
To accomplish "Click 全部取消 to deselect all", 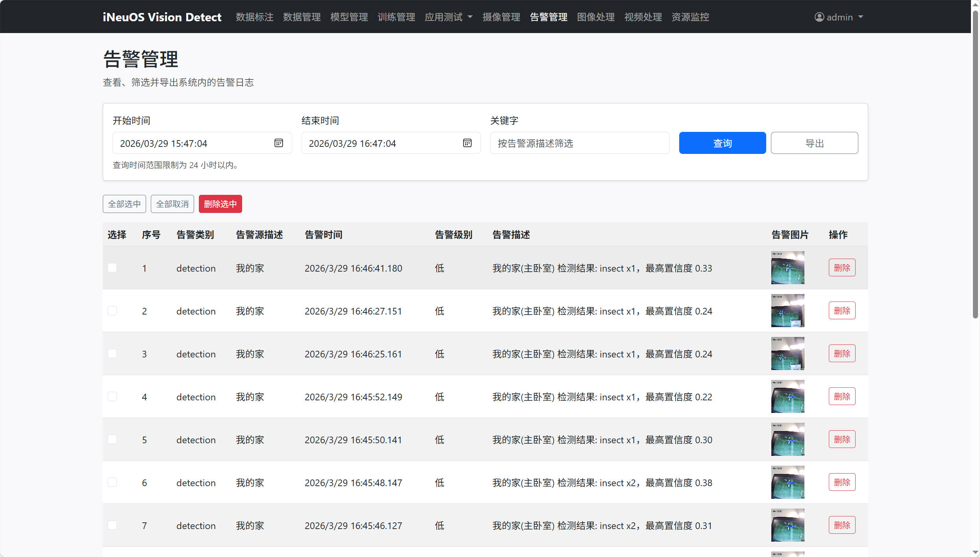I will 172,204.
